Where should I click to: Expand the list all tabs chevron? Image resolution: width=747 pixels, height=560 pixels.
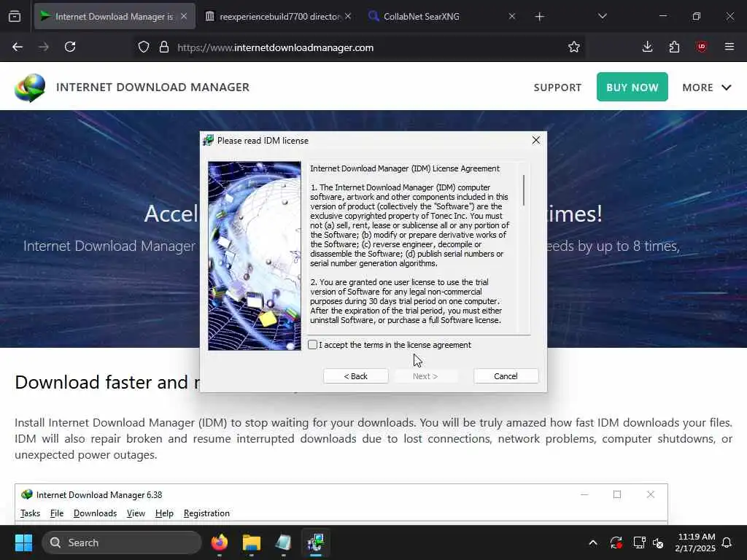pos(602,16)
